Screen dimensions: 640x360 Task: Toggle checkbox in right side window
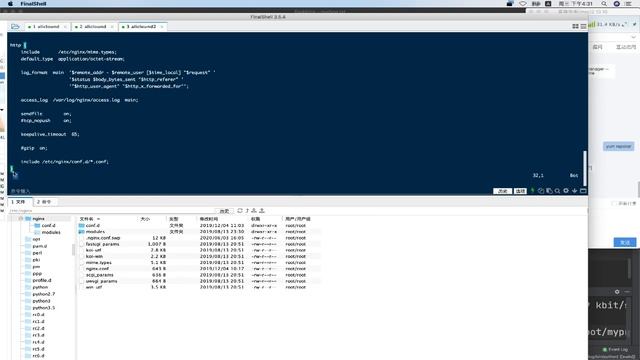pyautogui.click(x=614, y=203)
